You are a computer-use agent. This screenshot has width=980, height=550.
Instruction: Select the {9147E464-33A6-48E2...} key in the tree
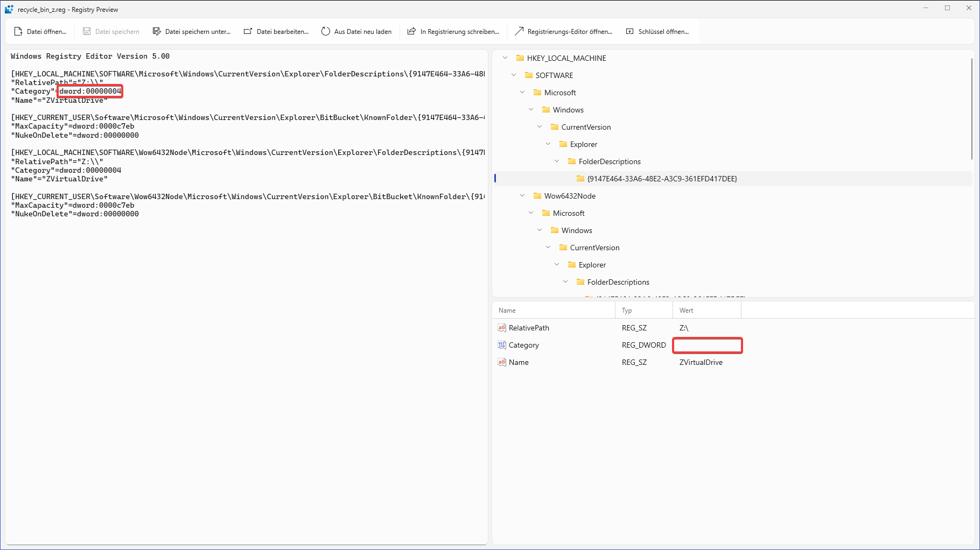662,178
